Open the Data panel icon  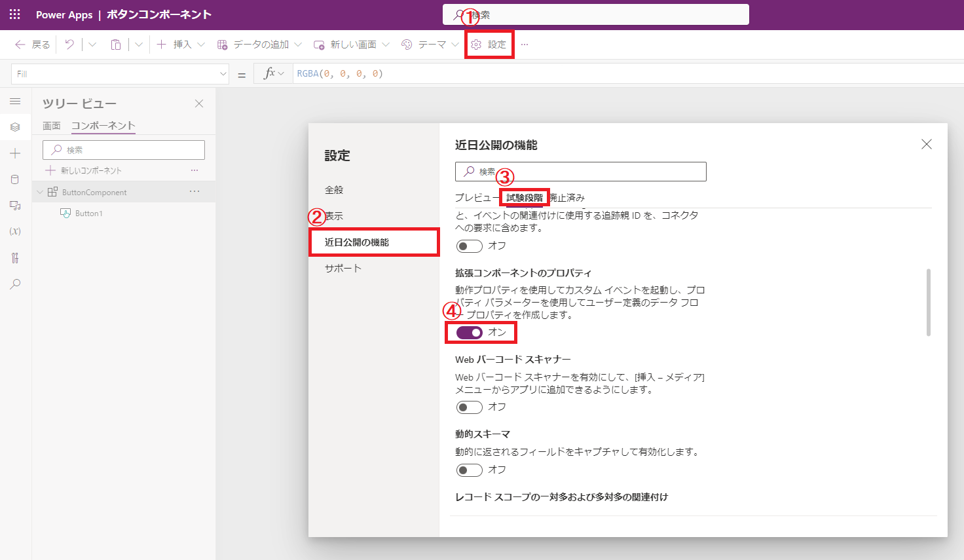[x=15, y=179]
